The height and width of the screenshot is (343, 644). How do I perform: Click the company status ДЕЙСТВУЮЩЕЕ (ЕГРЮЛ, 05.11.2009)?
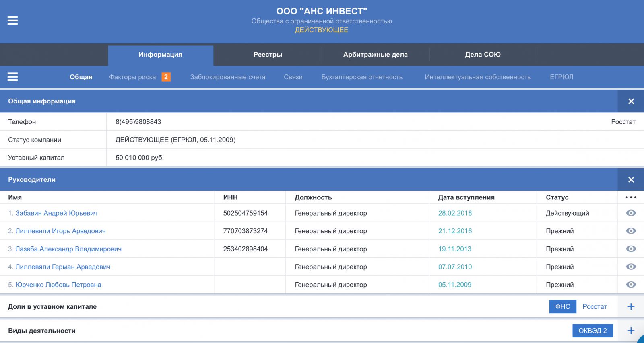[x=175, y=140]
